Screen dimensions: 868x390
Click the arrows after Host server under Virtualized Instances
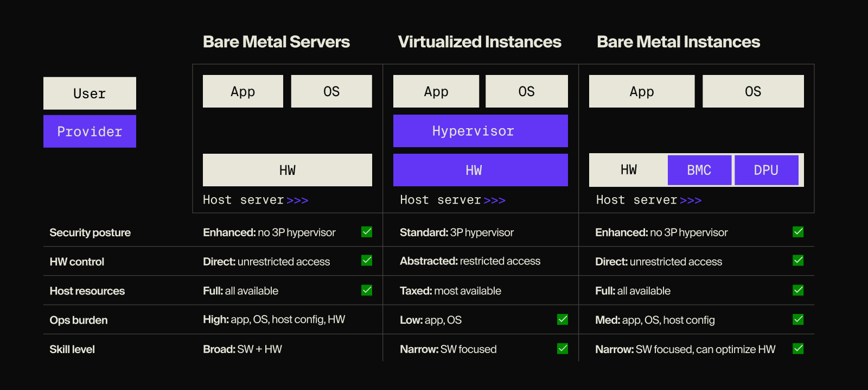coord(495,200)
